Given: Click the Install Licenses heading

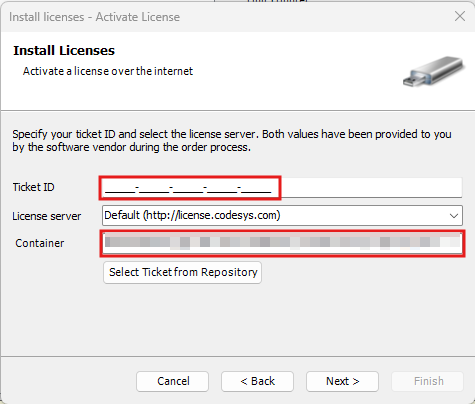Looking at the screenshot, I should click(x=64, y=50).
